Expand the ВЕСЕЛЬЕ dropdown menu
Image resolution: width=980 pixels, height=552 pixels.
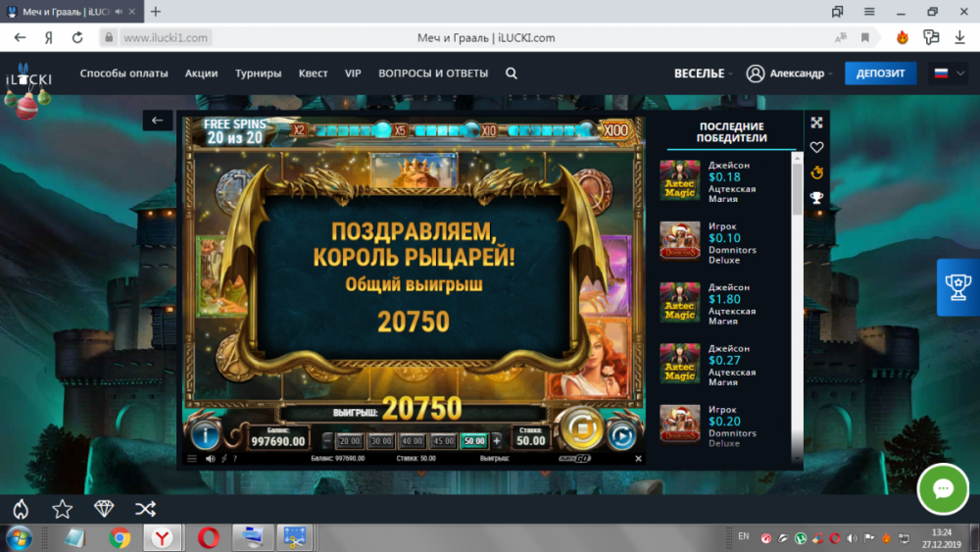(703, 74)
